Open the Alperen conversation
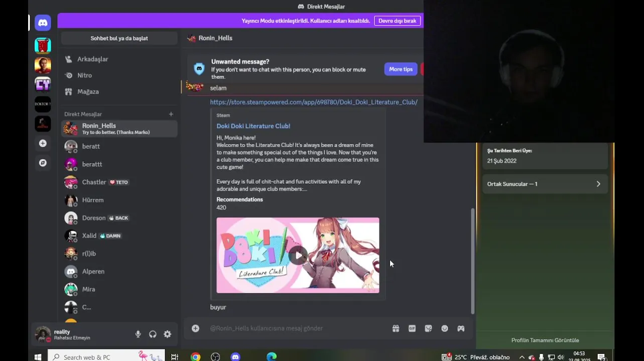 point(119,271)
